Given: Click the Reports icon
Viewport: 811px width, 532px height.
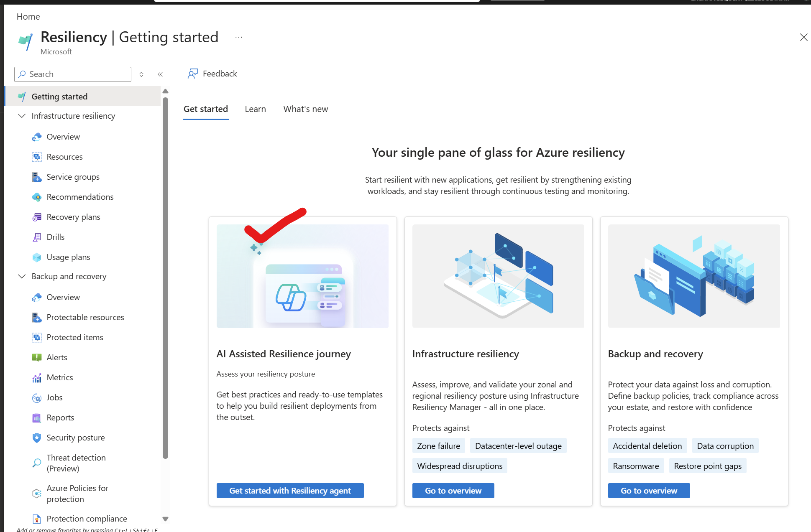Looking at the screenshot, I should point(37,417).
